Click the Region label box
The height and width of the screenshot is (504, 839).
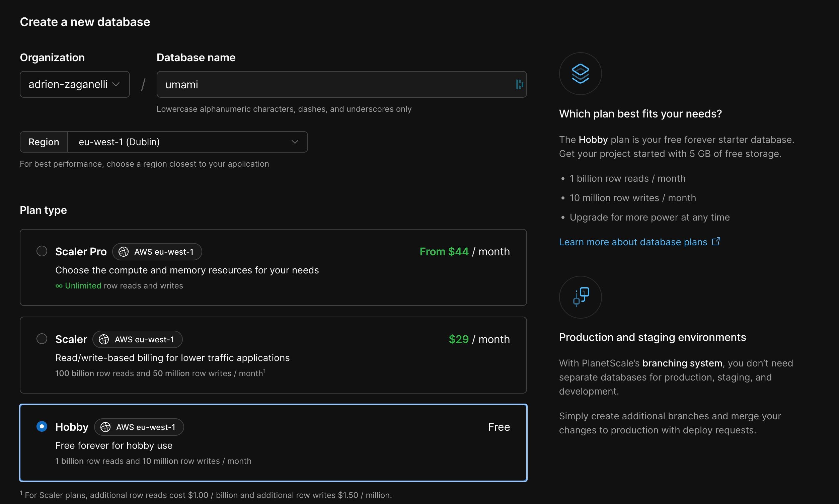coord(44,142)
